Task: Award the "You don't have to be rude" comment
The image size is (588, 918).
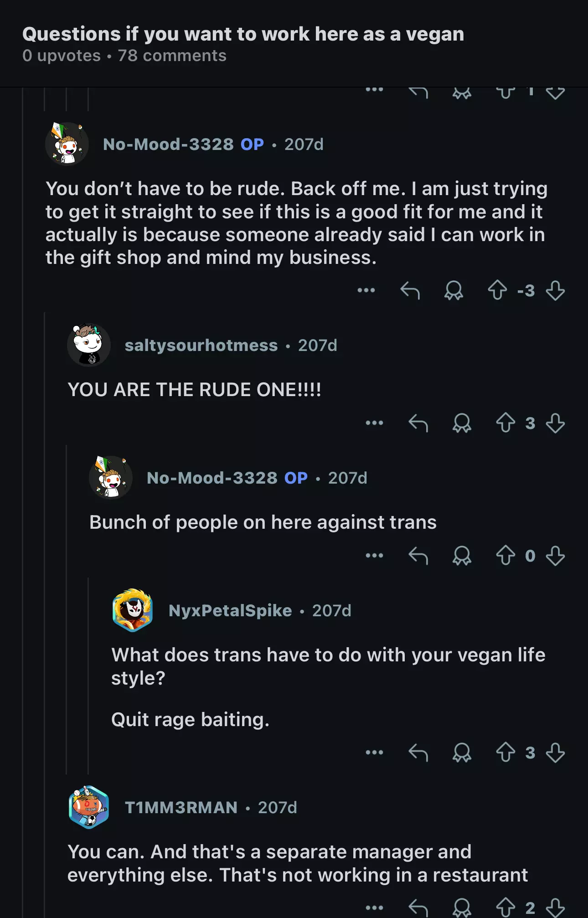Action: (454, 290)
